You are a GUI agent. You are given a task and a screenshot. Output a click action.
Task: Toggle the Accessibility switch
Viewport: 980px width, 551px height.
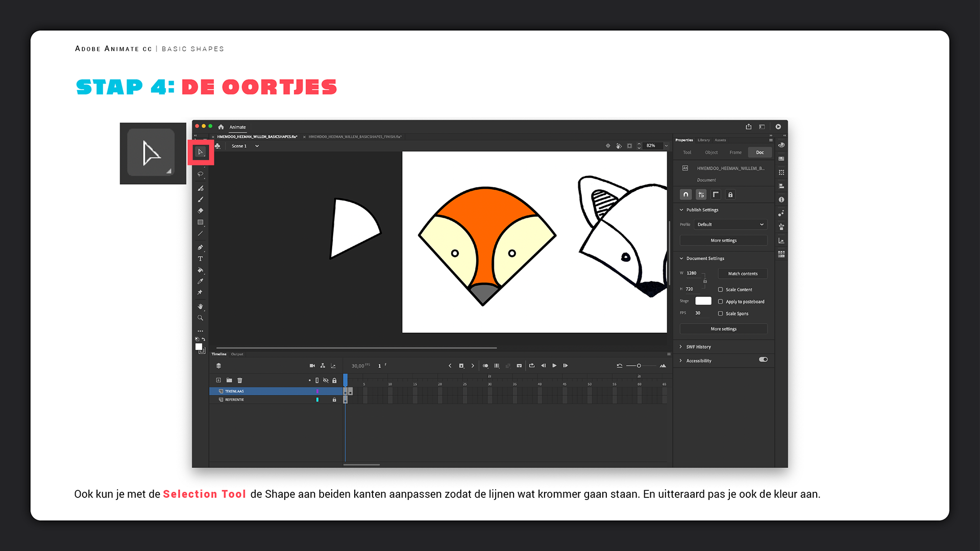point(763,360)
